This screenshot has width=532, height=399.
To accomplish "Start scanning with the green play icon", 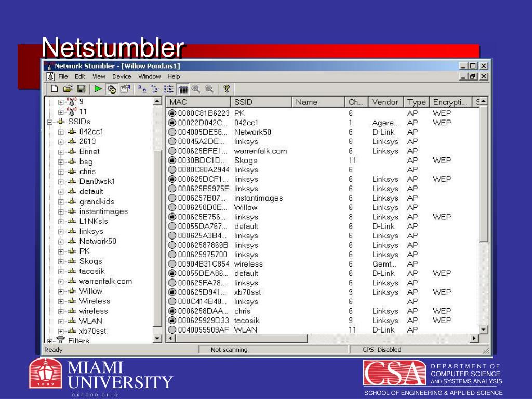I will click(98, 89).
